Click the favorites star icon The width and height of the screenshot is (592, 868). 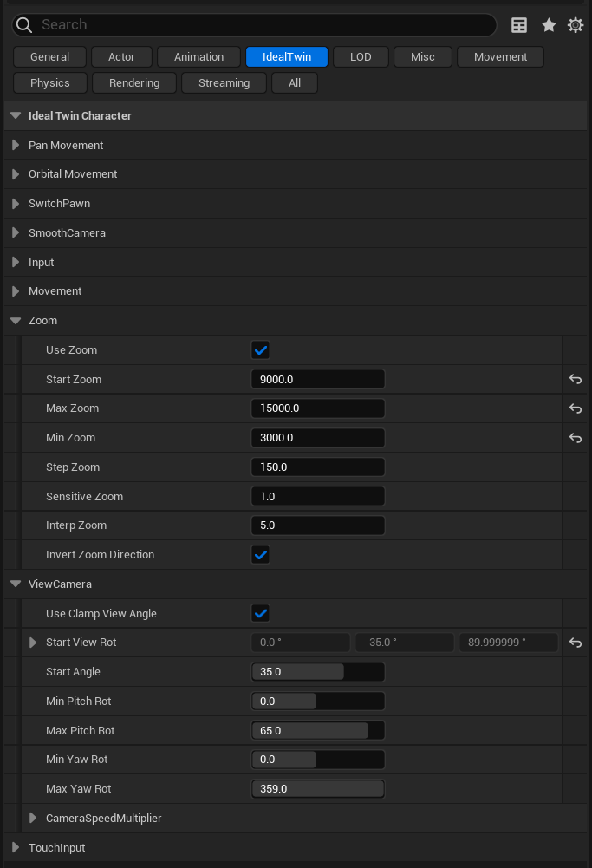click(x=549, y=25)
